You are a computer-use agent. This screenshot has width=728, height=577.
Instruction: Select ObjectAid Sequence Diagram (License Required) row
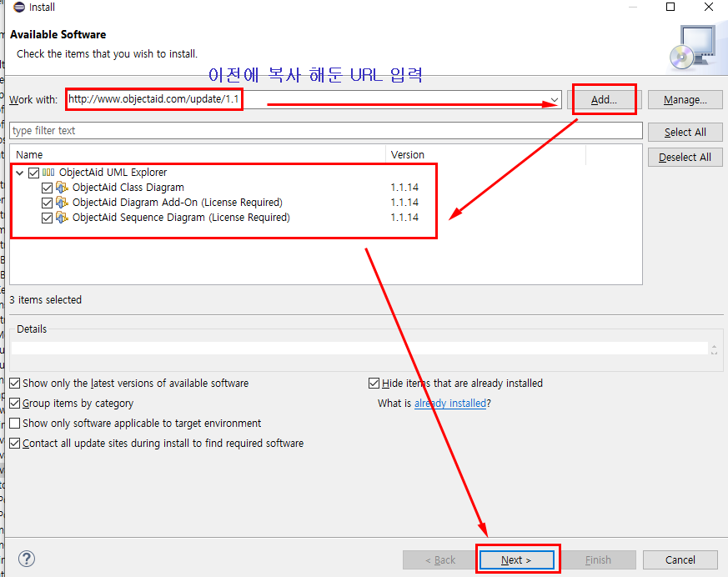181,218
